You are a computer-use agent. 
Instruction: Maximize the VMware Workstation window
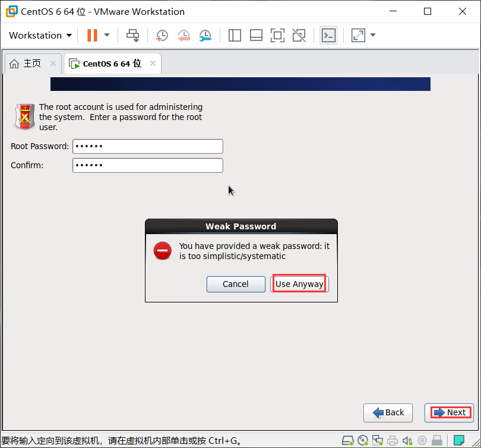428,11
